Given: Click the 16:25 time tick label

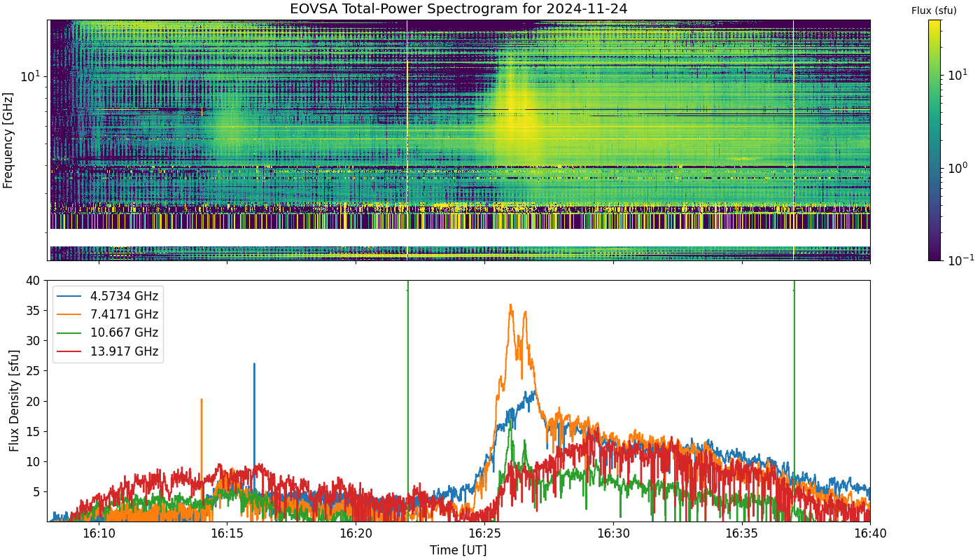Looking at the screenshot, I should pyautogui.click(x=484, y=533).
